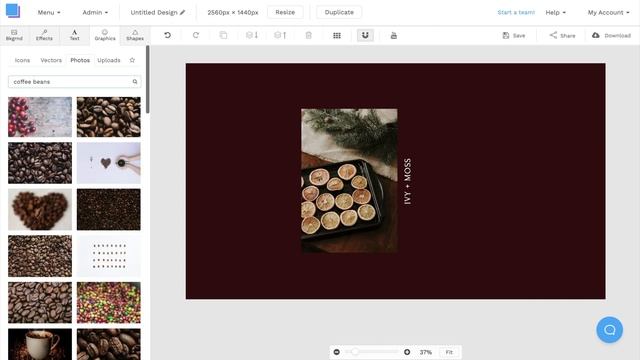The image size is (640, 360).
Task: Click the copy layer icon
Action: [x=223, y=36]
